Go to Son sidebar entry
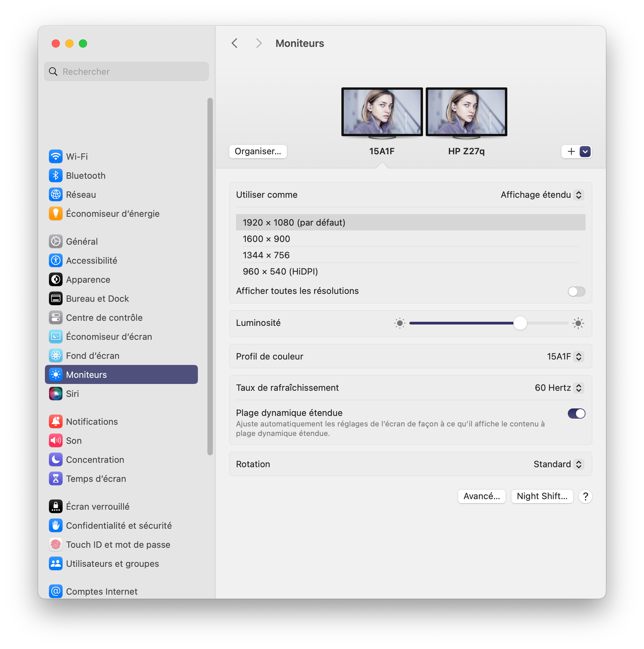This screenshot has width=644, height=649. click(121, 441)
